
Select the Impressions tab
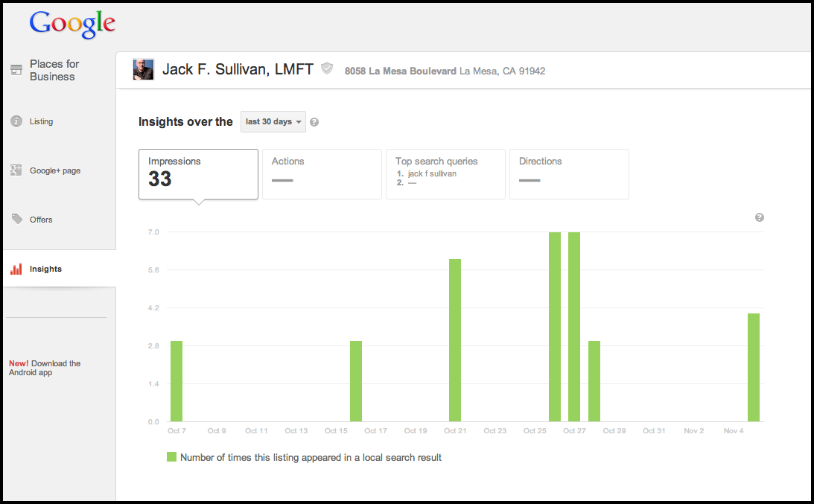(198, 174)
